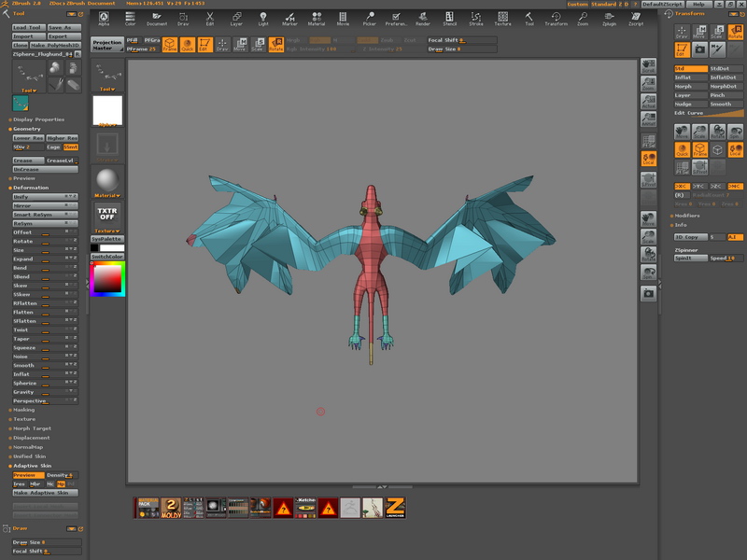Open the Document palette menu
The height and width of the screenshot is (560, 747).
[157, 18]
